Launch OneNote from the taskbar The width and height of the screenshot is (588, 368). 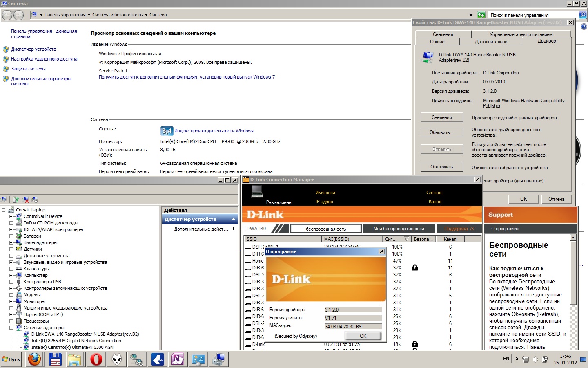point(177,359)
